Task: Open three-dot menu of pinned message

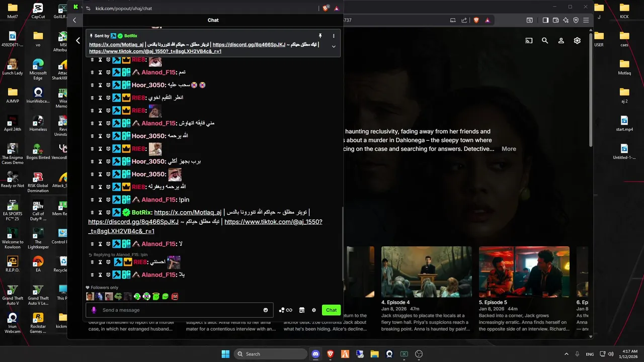Action: [334, 36]
